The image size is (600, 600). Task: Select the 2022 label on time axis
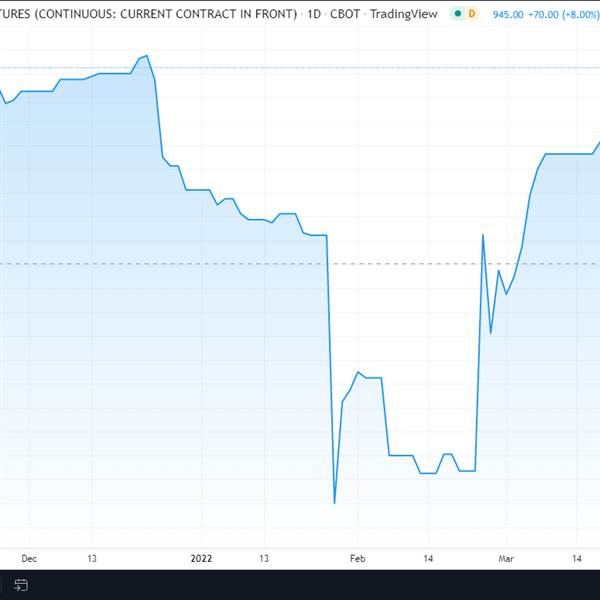201,558
